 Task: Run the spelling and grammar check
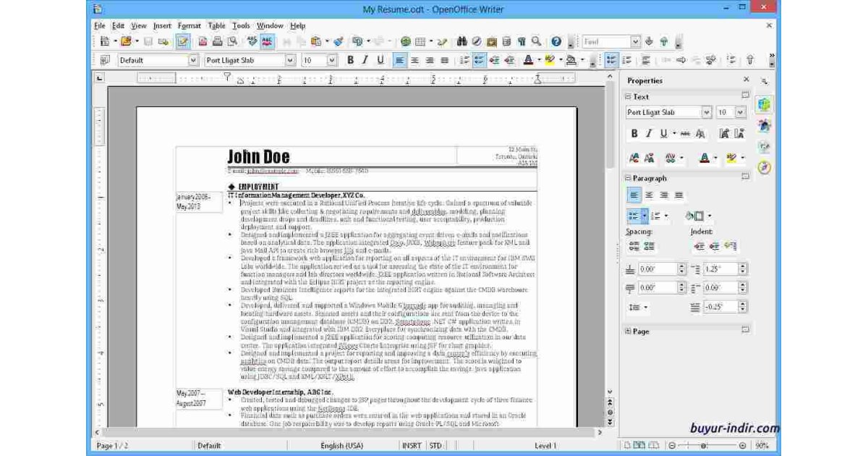coord(251,41)
